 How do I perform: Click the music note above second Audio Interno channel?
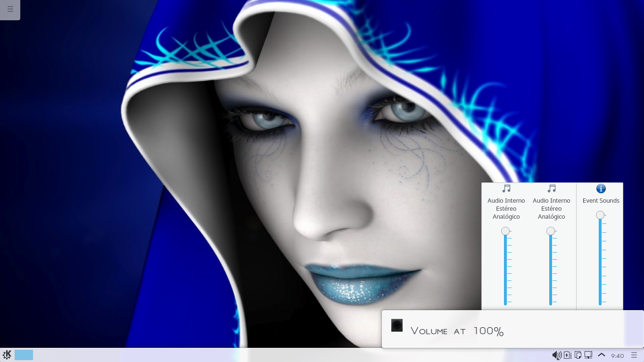coord(552,189)
